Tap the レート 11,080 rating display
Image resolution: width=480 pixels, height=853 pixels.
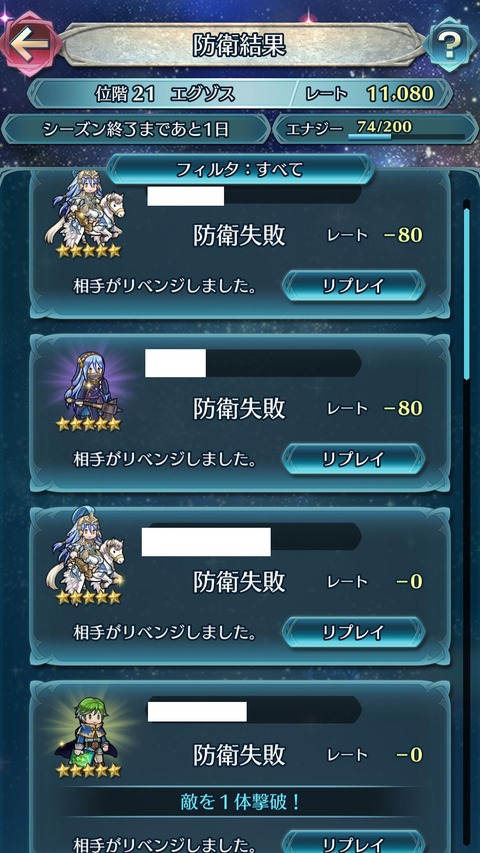(x=370, y=94)
